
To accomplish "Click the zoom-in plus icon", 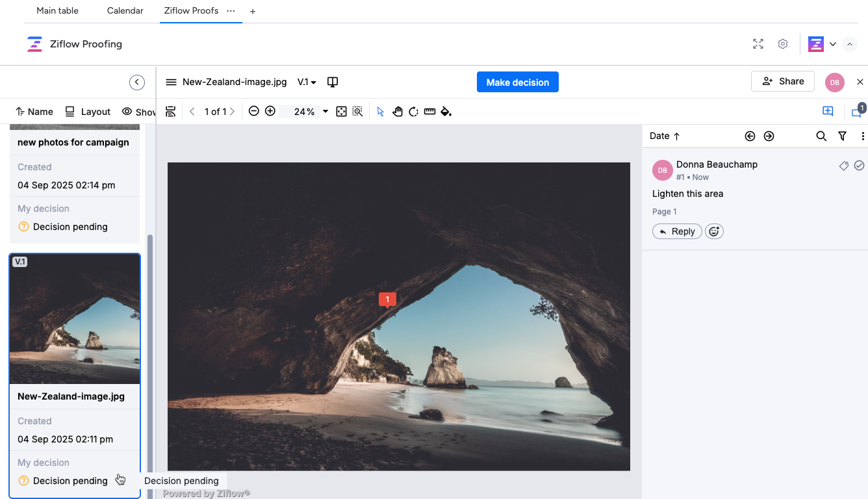I will (x=270, y=111).
